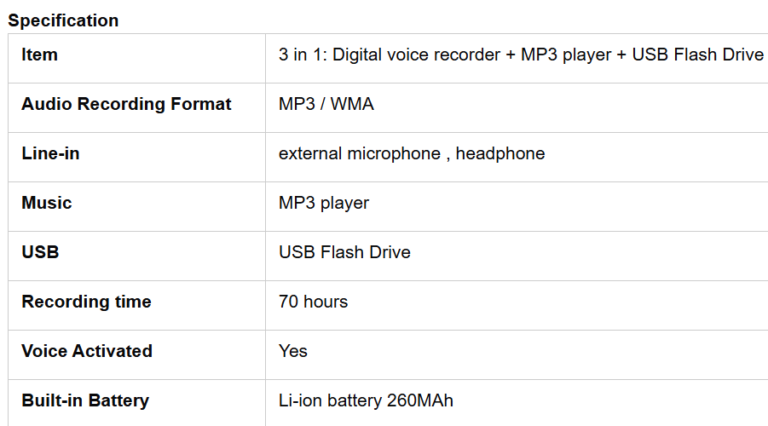Select the Built-in Battery label
The width and height of the screenshot is (768, 426).
[x=85, y=401]
